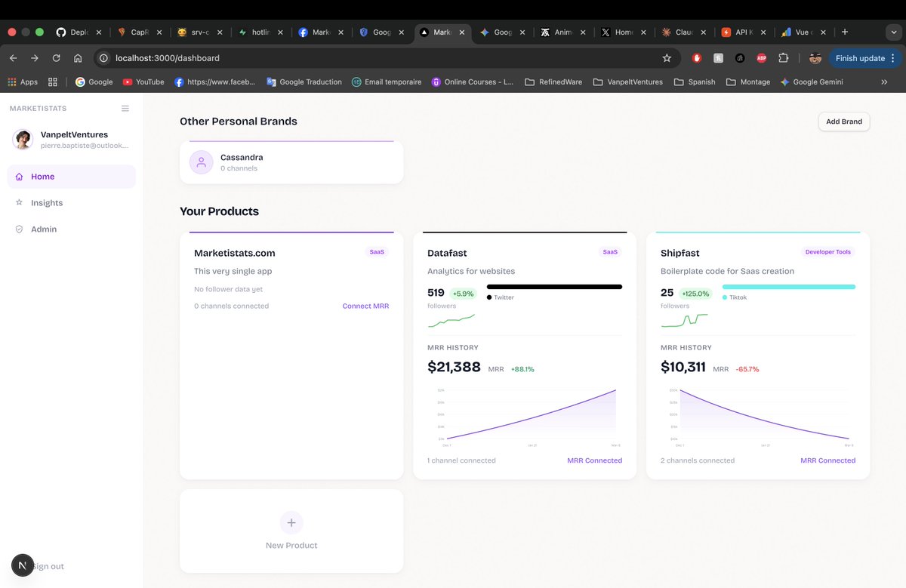The image size is (906, 588).
Task: Click the Sign out link
Action: point(48,567)
